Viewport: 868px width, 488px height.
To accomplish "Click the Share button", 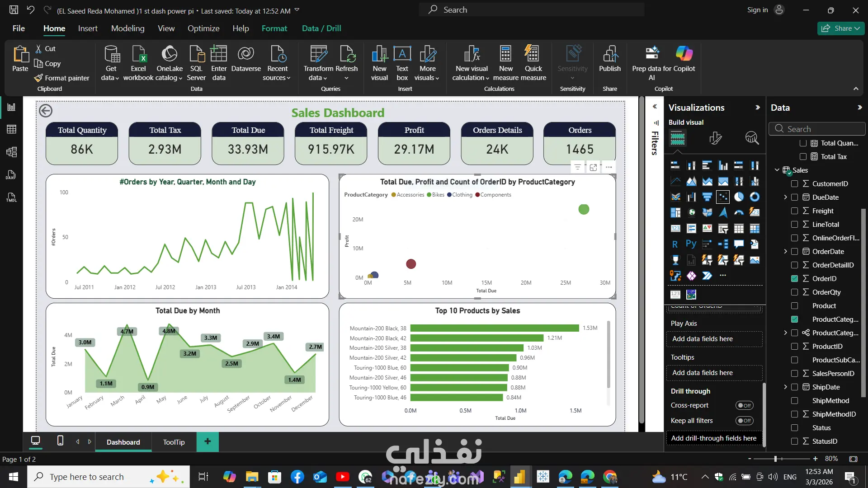I will (840, 28).
